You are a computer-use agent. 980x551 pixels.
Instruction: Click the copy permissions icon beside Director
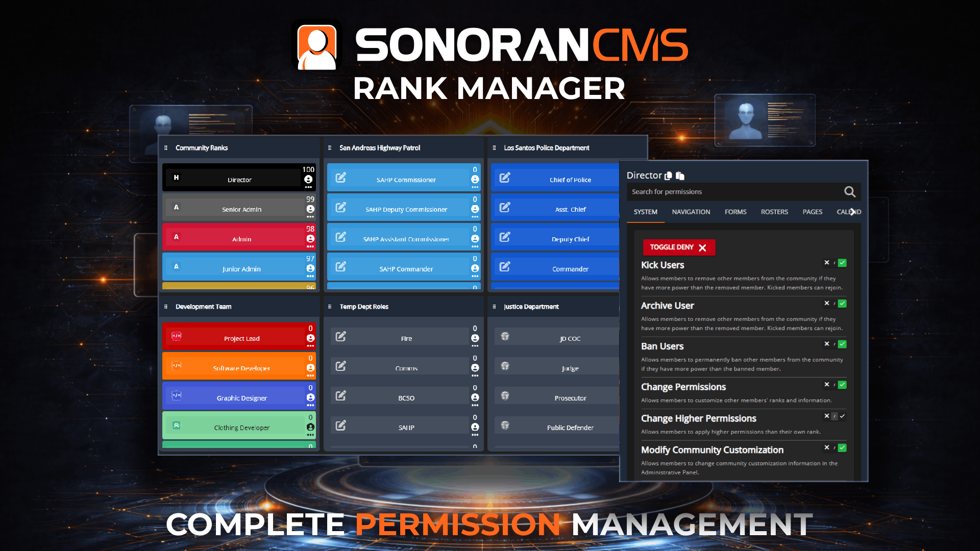[668, 176]
